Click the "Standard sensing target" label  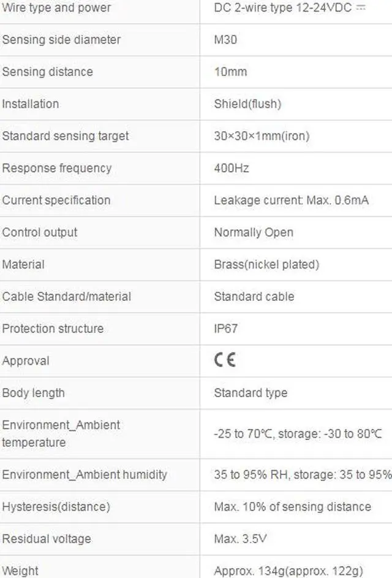[x=66, y=136]
